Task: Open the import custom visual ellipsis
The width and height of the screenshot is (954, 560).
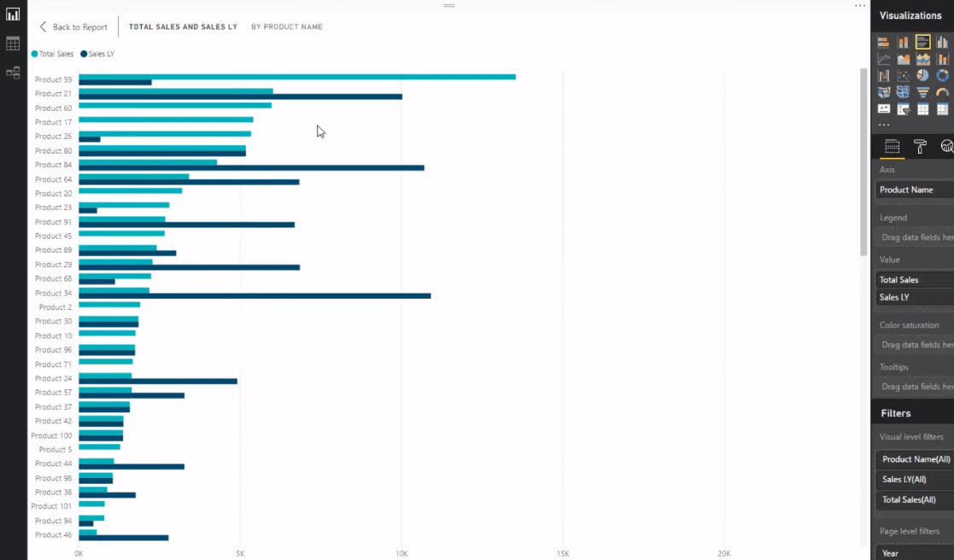Action: (x=883, y=125)
